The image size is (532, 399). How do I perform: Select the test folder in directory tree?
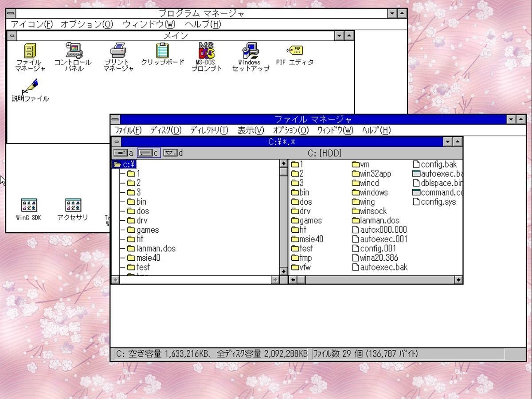138,267
